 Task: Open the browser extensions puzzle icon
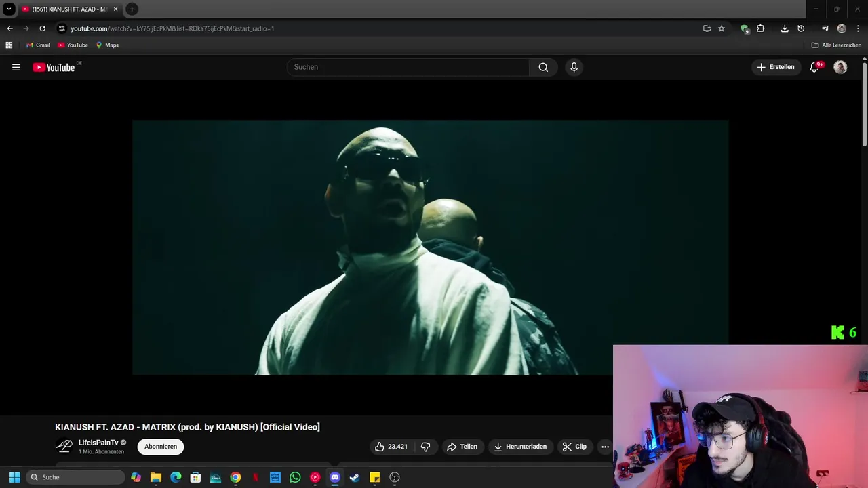(x=760, y=28)
